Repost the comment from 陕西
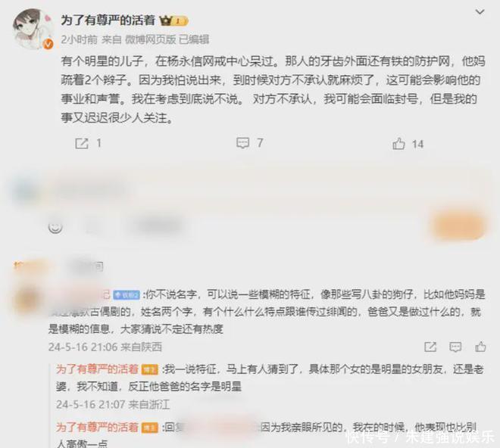This screenshot has width=500, height=448. pyautogui.click(x=430, y=347)
